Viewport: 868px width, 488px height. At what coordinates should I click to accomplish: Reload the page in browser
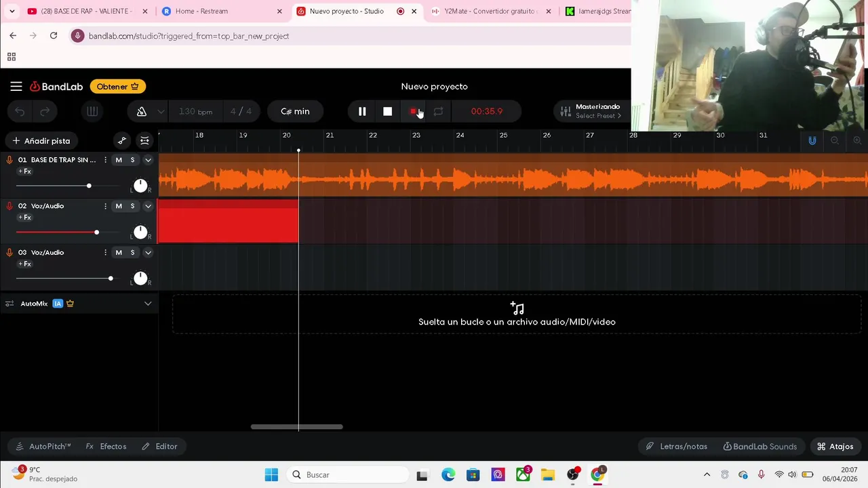54,36
